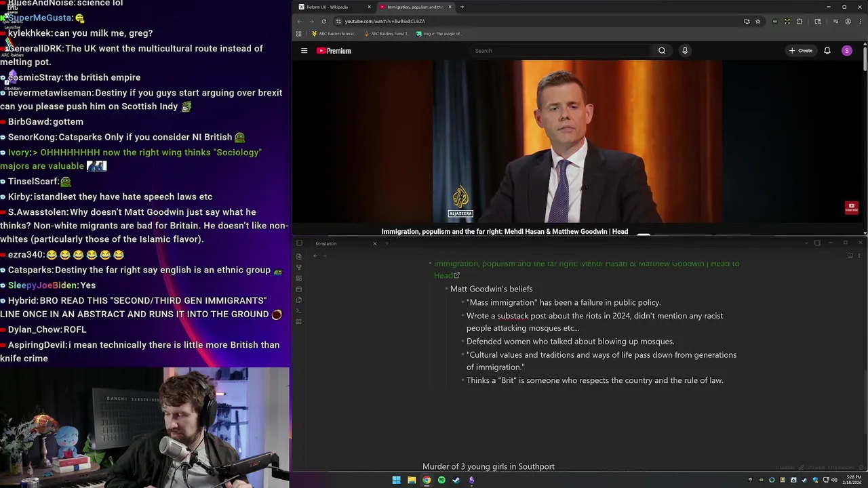Collapse the Matt Goodwin's beliefs bullet
The width and height of the screenshot is (868, 488).
pyautogui.click(x=446, y=289)
